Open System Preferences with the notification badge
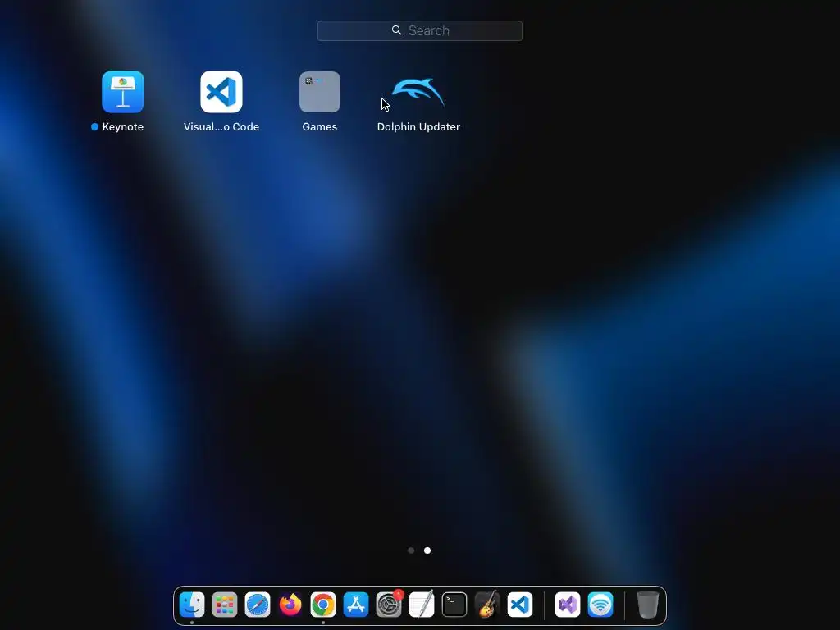 coord(389,605)
